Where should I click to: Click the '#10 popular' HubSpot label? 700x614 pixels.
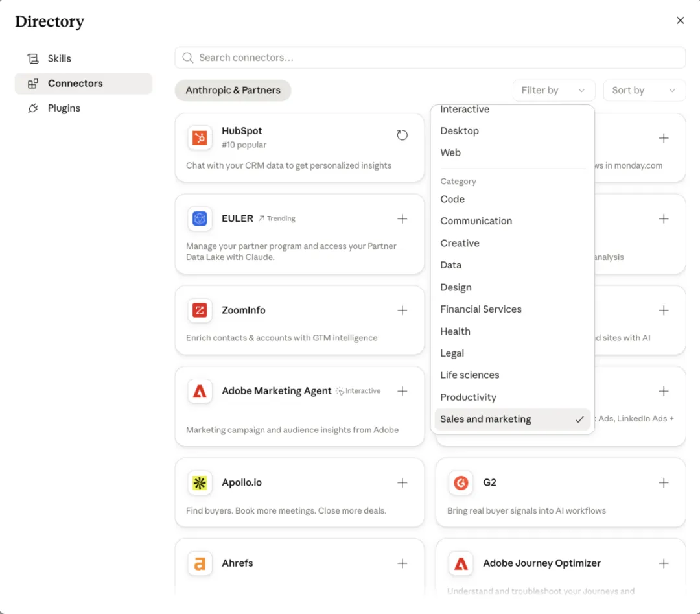pos(244,145)
